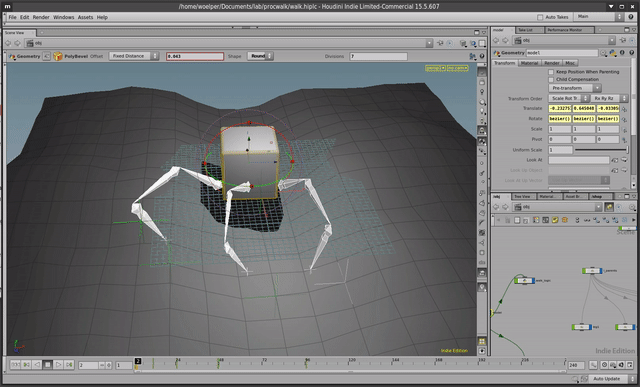
Task: Open Scale Rot Trans order dropdown
Action: (x=569, y=98)
